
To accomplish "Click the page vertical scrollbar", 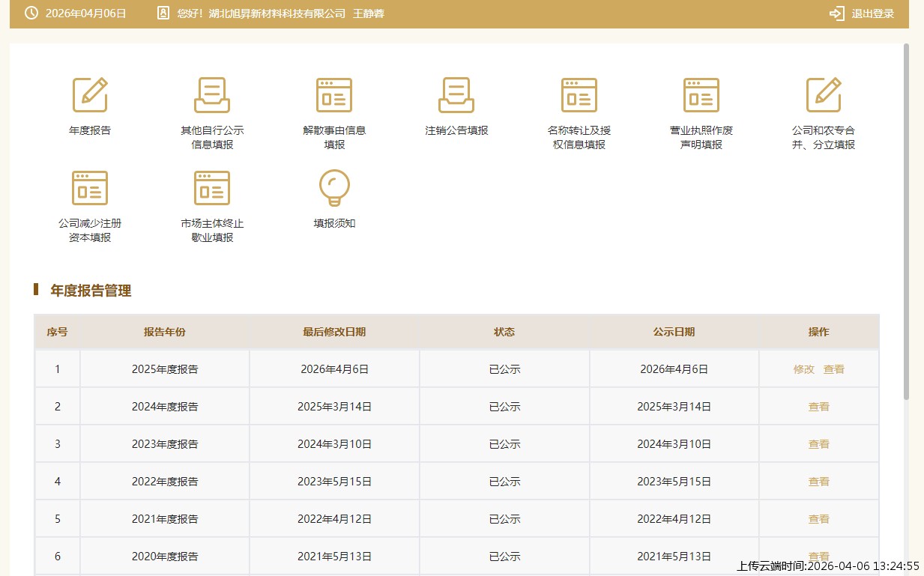I will click(x=906, y=225).
